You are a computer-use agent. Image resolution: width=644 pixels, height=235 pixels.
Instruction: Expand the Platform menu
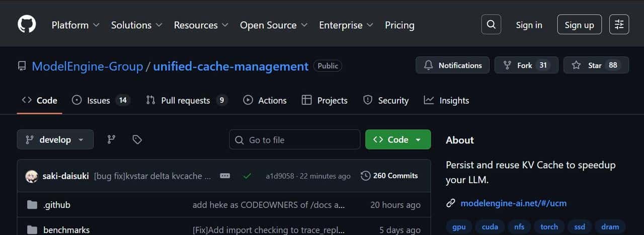(75, 25)
